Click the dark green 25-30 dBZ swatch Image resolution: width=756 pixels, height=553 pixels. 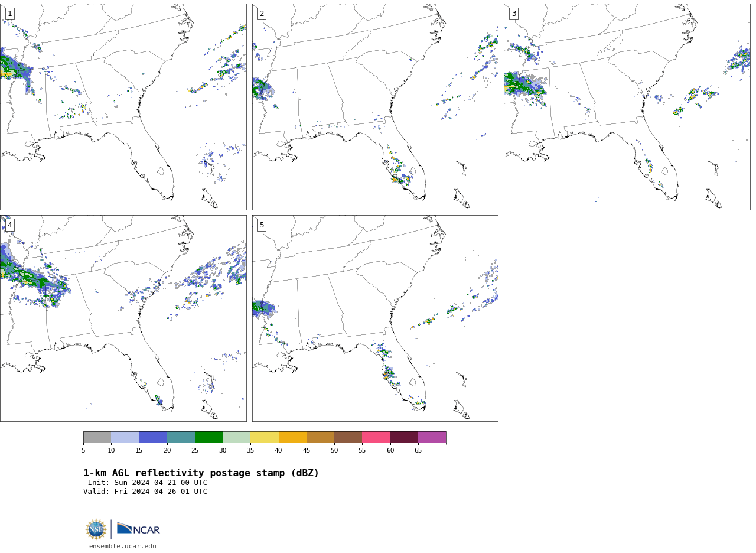click(209, 437)
